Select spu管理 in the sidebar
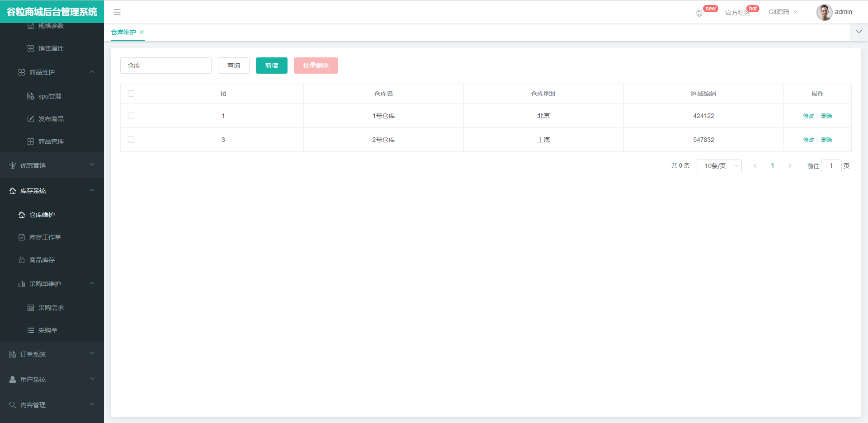868x423 pixels. pyautogui.click(x=50, y=96)
